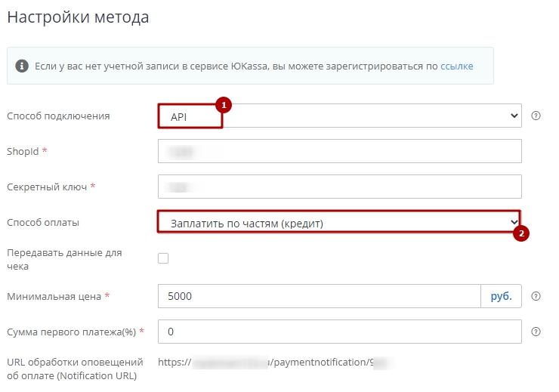Viewport: 559px width, 392px height.
Task: Click the red badge numbered 1
Action: pyautogui.click(x=223, y=105)
